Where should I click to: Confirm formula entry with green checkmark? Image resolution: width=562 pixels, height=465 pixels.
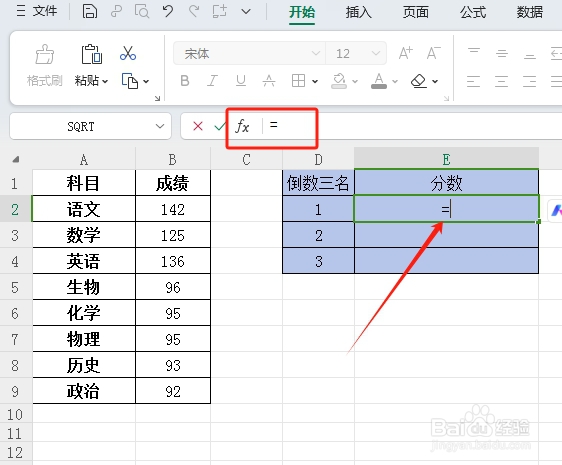point(220,126)
